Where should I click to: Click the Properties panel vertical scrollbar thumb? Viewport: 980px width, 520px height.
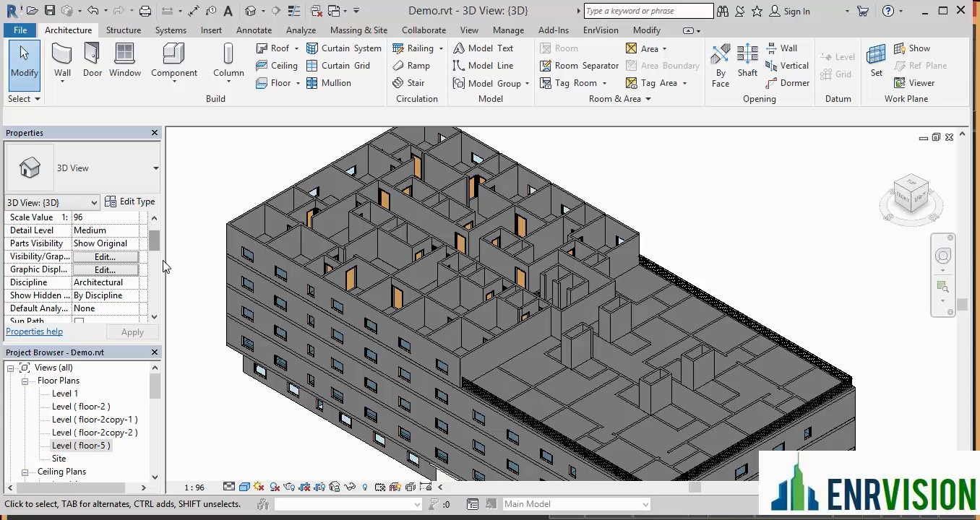pyautogui.click(x=154, y=240)
